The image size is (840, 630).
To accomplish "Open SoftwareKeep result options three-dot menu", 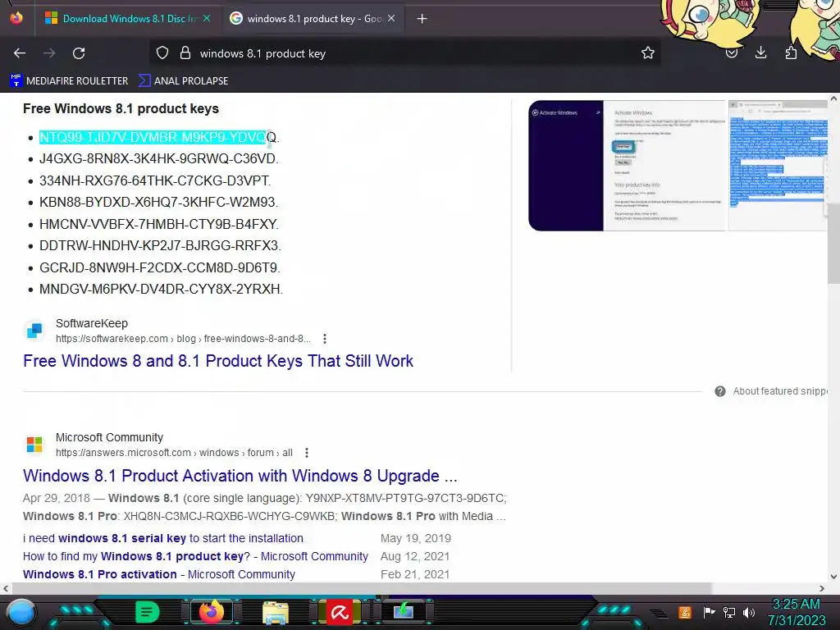I will [x=325, y=339].
